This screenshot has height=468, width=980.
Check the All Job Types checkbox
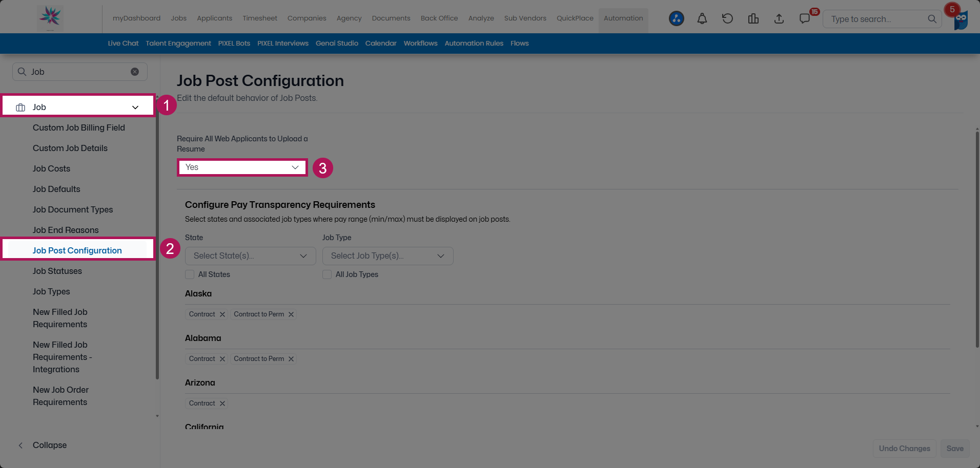327,274
